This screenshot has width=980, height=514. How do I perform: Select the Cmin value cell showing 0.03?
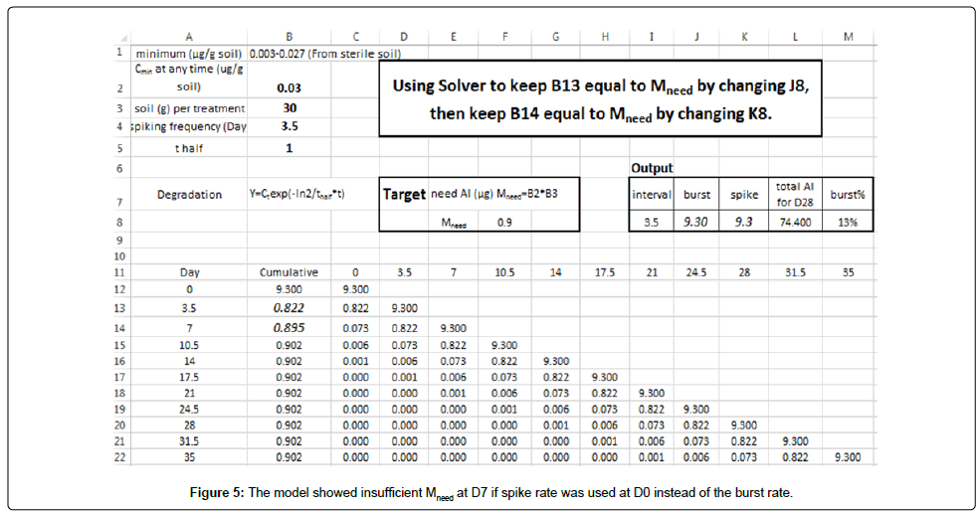click(289, 87)
